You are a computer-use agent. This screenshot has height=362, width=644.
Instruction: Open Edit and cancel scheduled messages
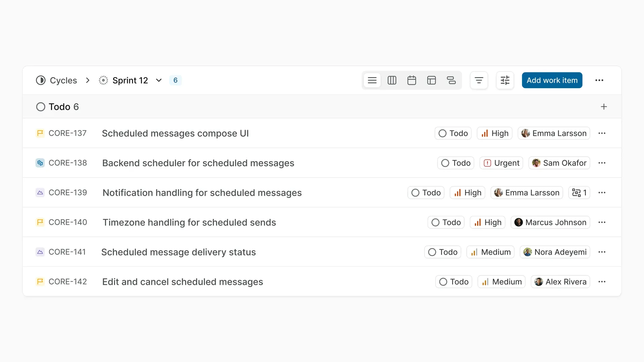click(182, 282)
